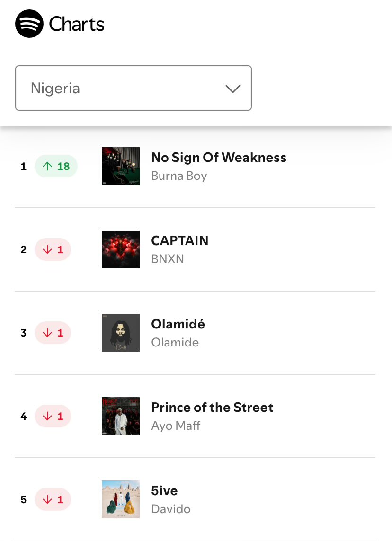Click the Charts header title
The image size is (392, 541).
tap(77, 24)
